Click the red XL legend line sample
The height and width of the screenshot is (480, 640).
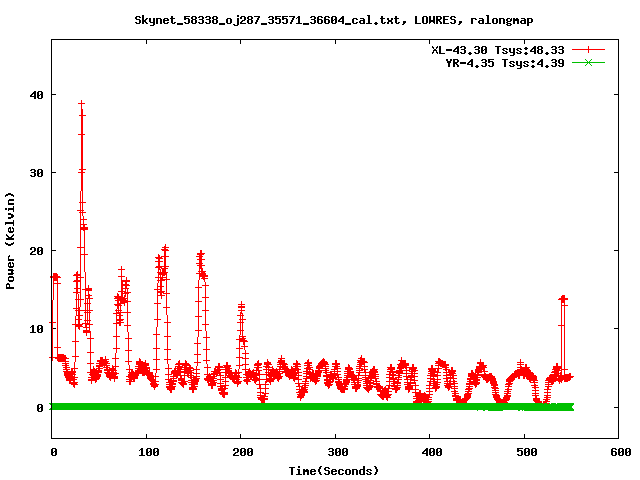point(588,50)
